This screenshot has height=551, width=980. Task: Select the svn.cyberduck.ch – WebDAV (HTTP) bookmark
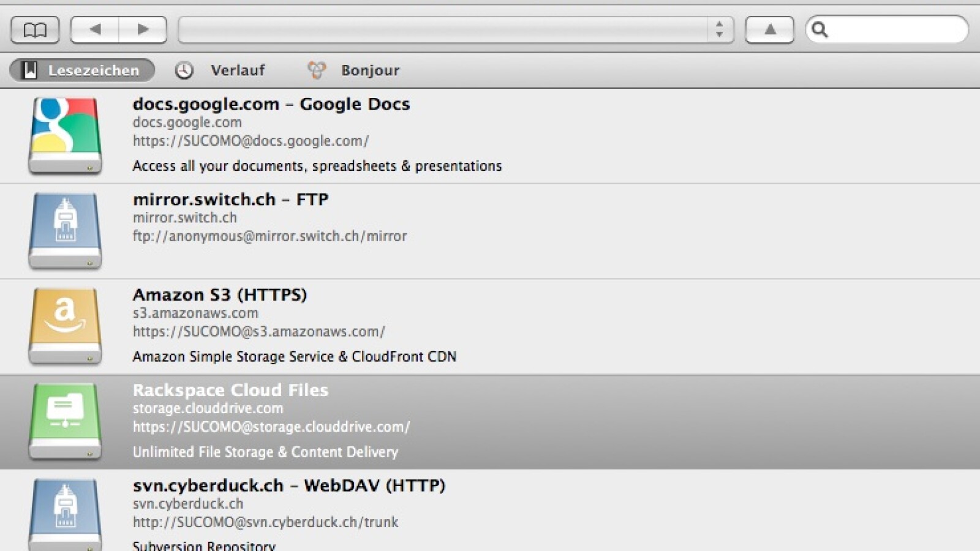click(x=288, y=485)
